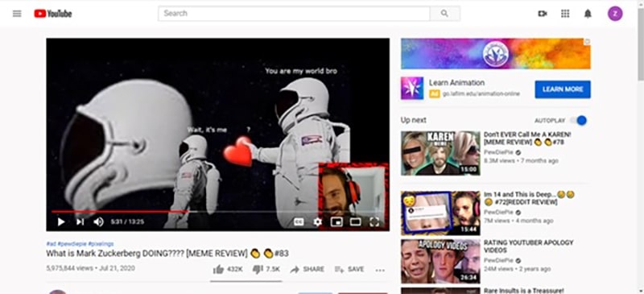
Task: Click the Up next heading
Action: point(414,120)
